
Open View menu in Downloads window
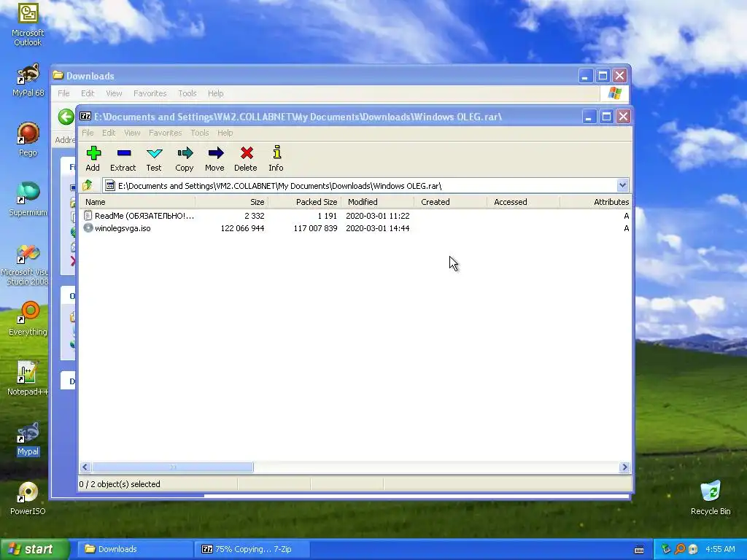click(114, 93)
